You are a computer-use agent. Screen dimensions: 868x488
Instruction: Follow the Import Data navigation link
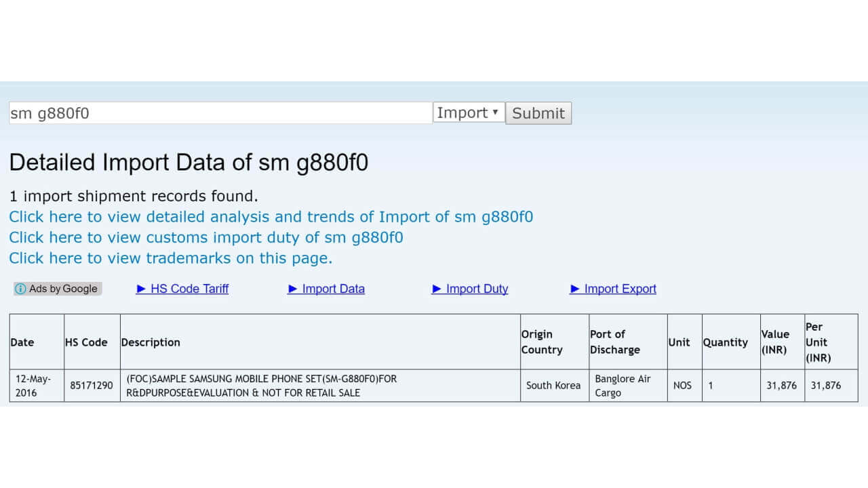331,289
